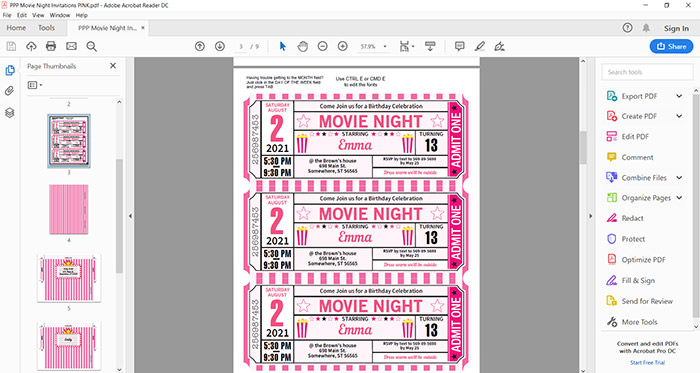Open the thumbnail options dropdown
This screenshot has width=700, height=373.
pyautogui.click(x=35, y=85)
